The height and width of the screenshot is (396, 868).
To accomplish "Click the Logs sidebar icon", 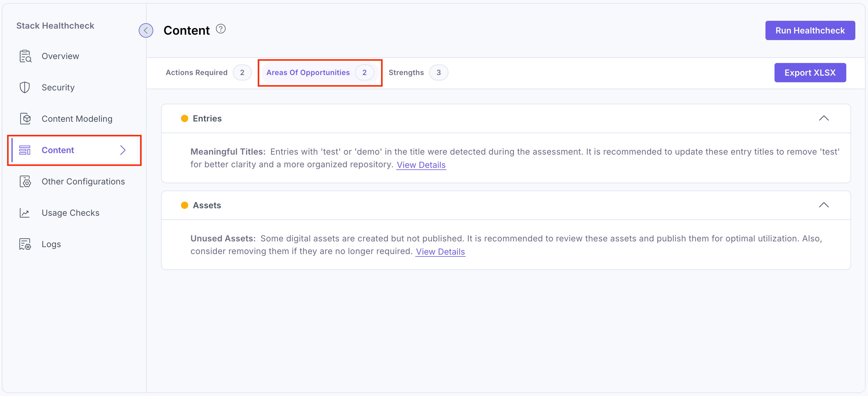I will [x=25, y=244].
